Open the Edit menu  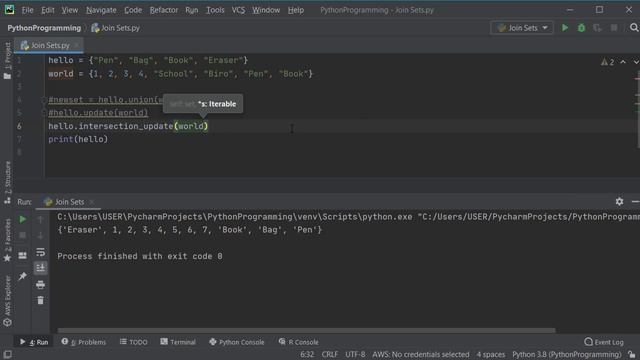coord(47,10)
